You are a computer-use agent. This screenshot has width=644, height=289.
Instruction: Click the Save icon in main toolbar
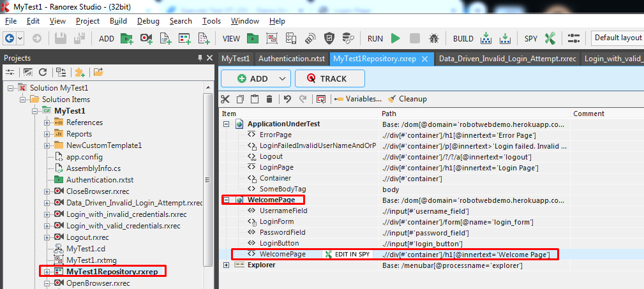click(x=61, y=38)
